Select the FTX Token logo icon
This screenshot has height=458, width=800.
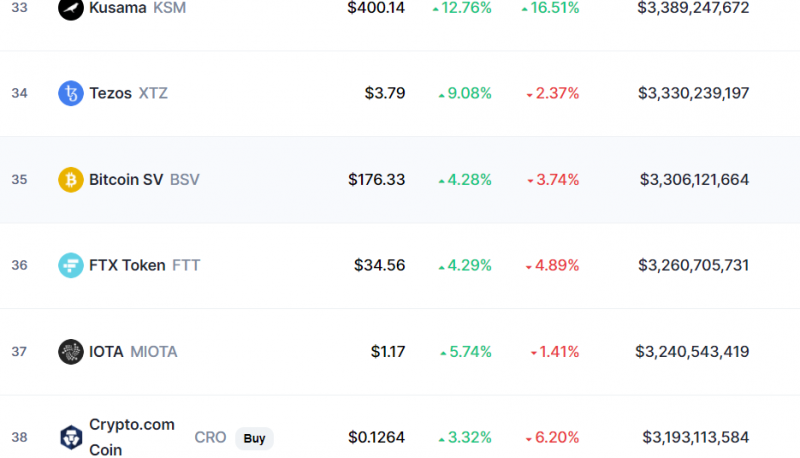click(70, 265)
